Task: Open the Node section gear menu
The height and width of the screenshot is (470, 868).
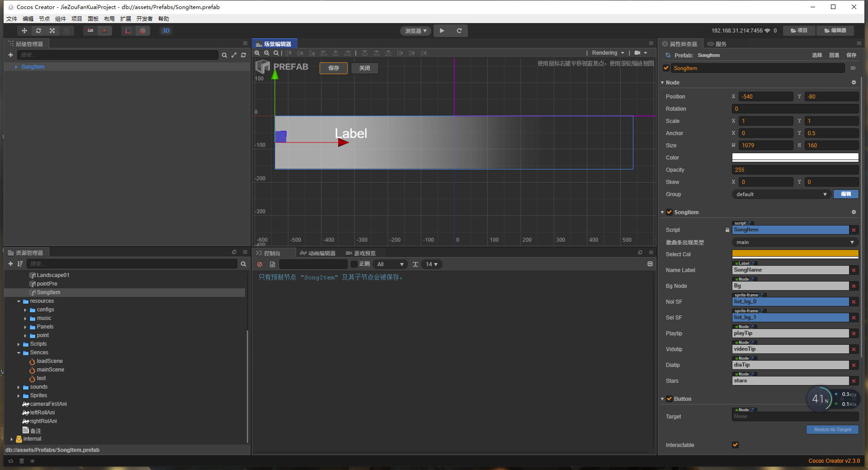Action: (854, 82)
